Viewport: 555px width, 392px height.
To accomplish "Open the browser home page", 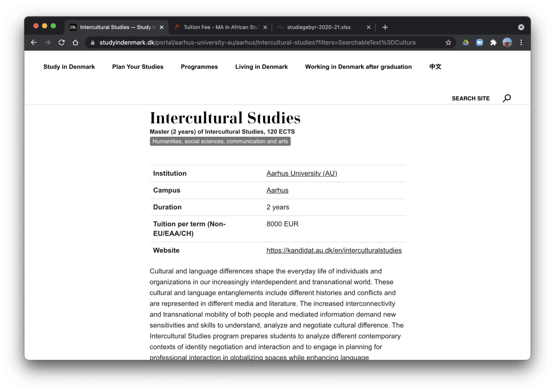I will 75,42.
